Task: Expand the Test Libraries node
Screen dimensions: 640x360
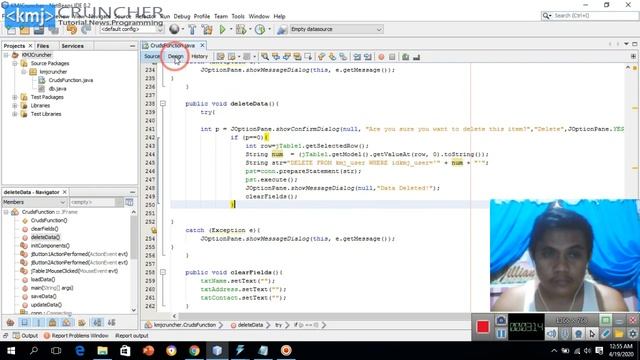Action: (15, 114)
